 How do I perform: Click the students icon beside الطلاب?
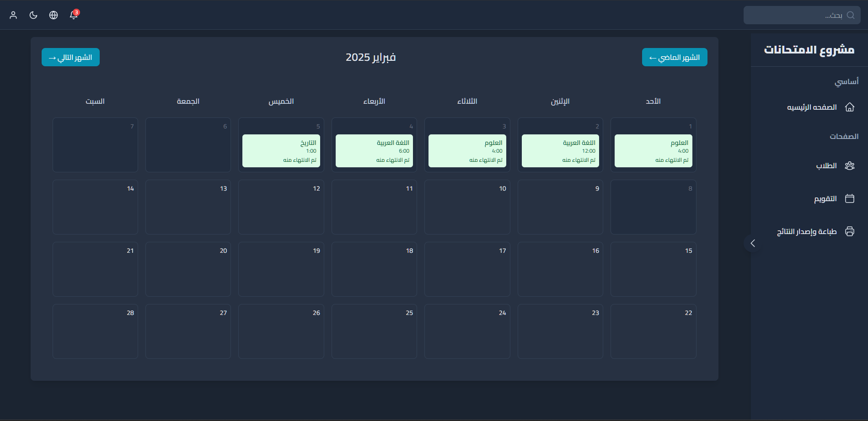(850, 165)
